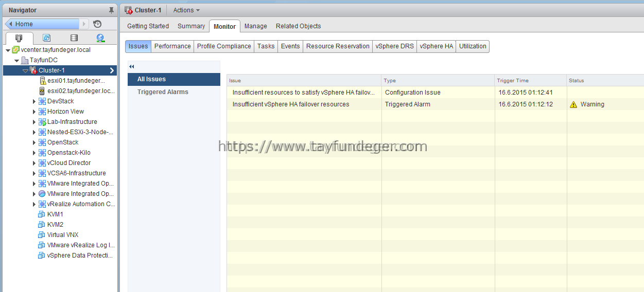This screenshot has height=292, width=644.
Task: Click the Cluster-1 cluster icon in the tree
Action: point(33,70)
